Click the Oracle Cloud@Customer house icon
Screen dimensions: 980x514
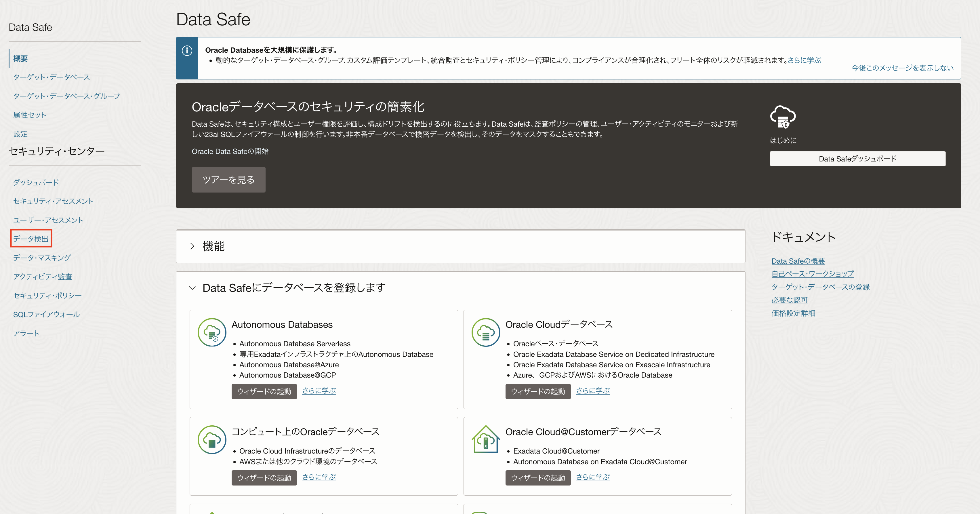click(x=485, y=439)
